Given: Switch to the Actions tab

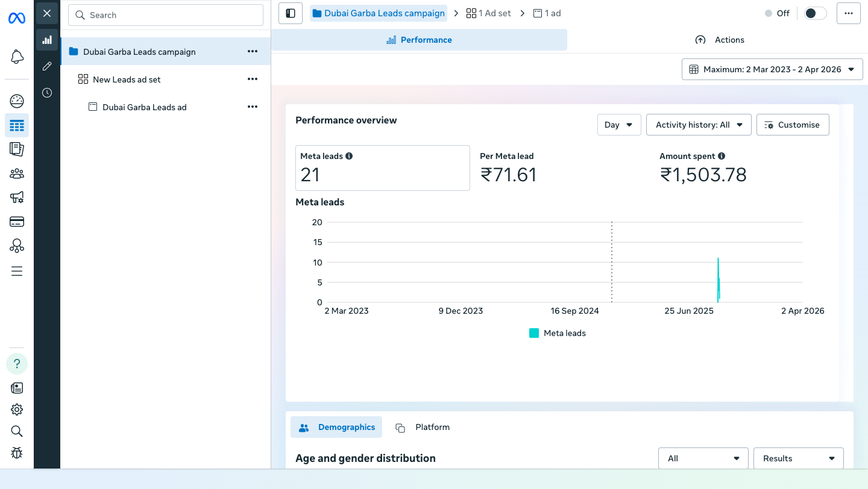Looking at the screenshot, I should tap(720, 40).
